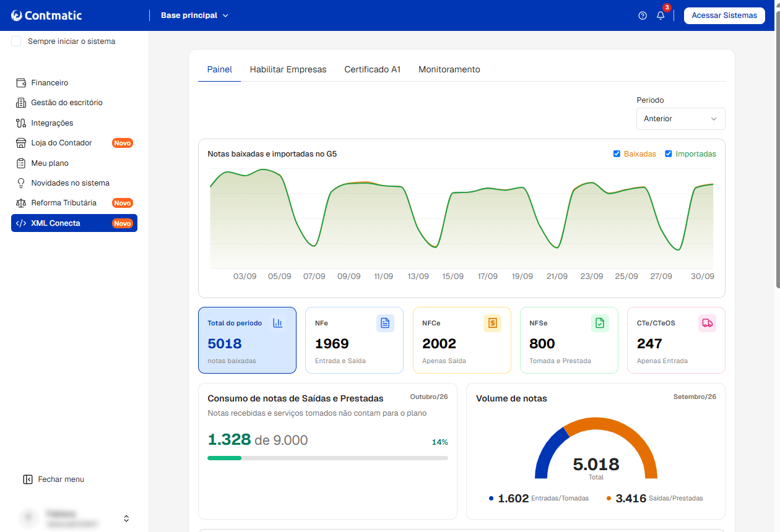This screenshot has width=780, height=532.
Task: Click the consumption progress bar at 14%
Action: pyautogui.click(x=327, y=458)
